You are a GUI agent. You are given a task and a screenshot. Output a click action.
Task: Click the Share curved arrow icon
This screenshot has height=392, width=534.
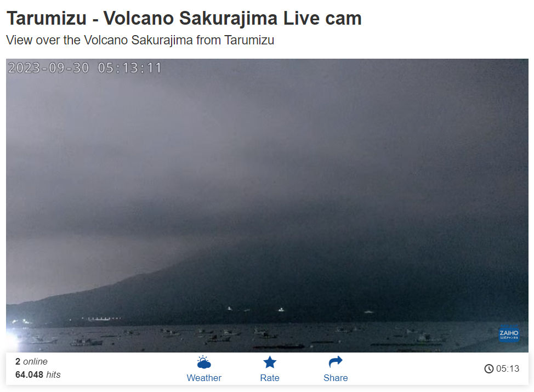point(336,362)
